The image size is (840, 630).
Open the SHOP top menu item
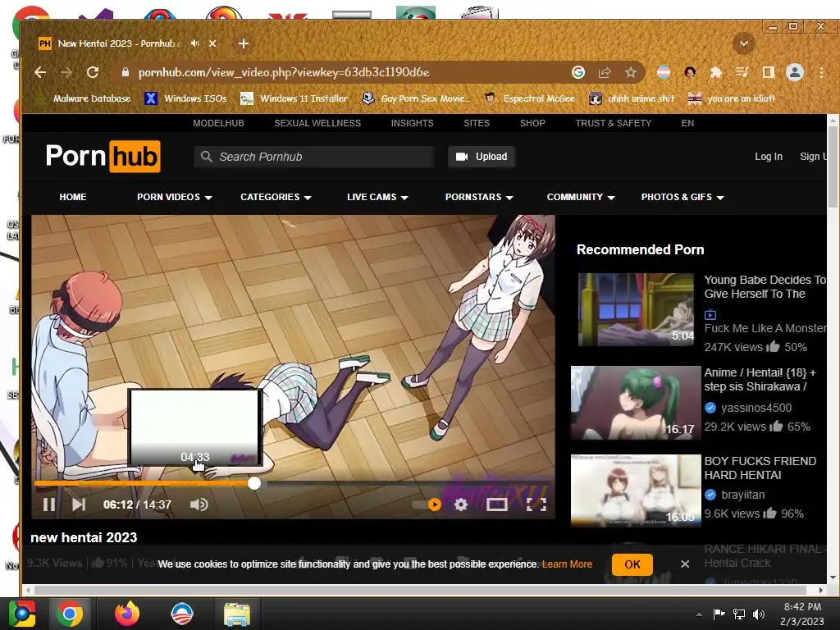[x=532, y=123]
